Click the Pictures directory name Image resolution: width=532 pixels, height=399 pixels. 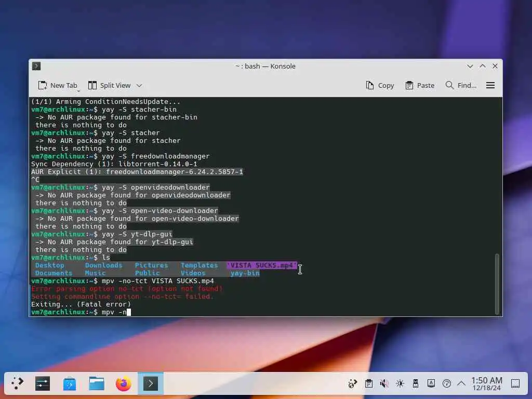[x=151, y=265]
